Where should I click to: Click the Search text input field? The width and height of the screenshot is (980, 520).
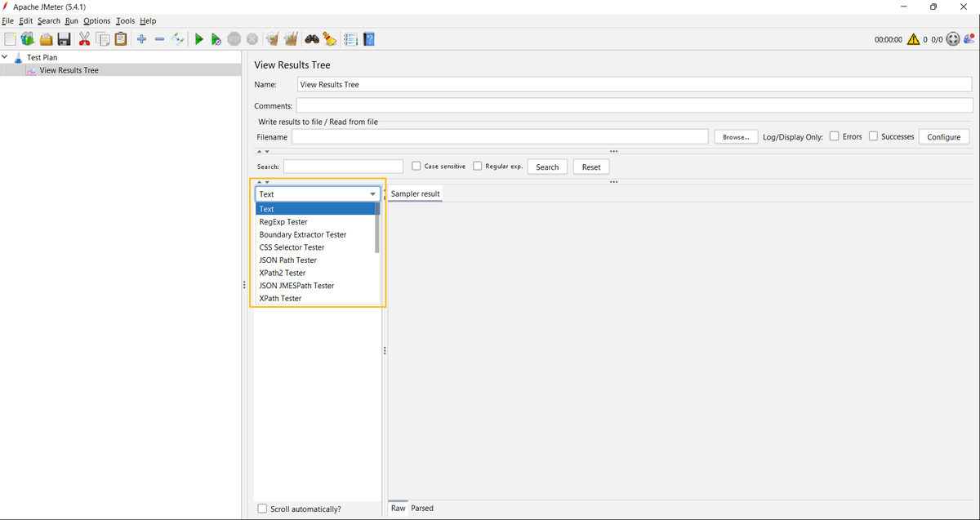(343, 167)
